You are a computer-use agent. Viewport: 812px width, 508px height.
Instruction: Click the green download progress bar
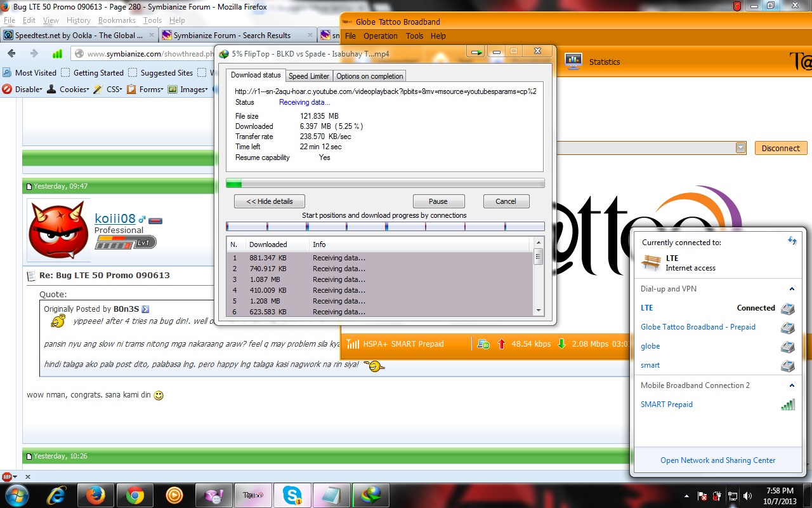(x=385, y=184)
